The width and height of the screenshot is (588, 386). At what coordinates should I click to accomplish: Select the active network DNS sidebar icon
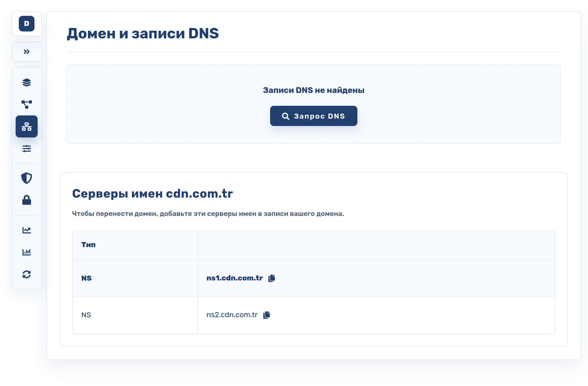[26, 126]
